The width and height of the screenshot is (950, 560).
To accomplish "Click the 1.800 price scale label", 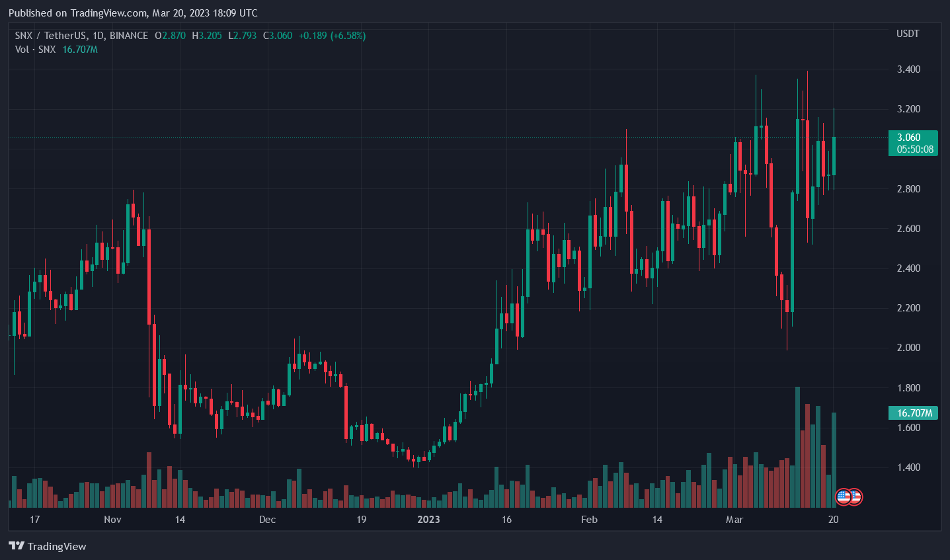I will coord(908,388).
